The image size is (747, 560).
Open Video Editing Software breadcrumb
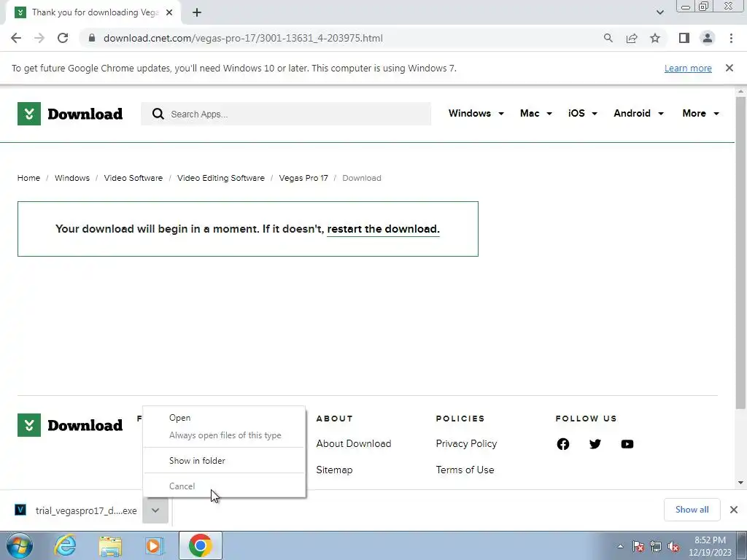pyautogui.click(x=220, y=178)
